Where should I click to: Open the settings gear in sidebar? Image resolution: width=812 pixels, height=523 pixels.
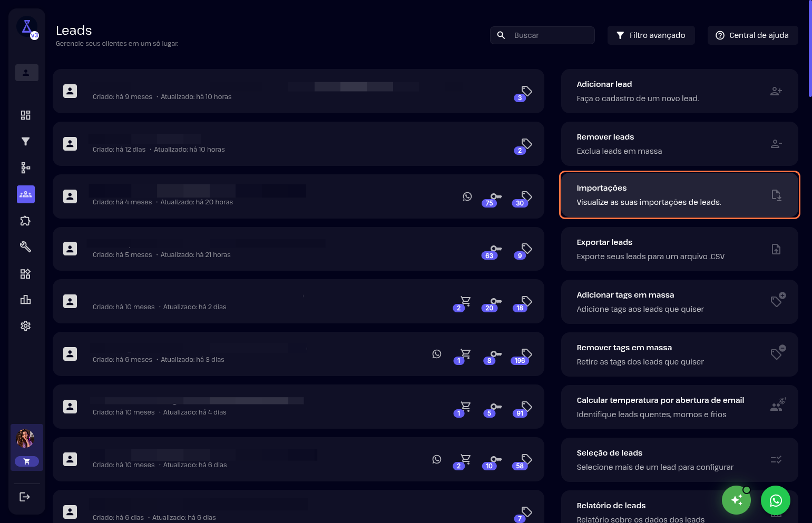pos(25,326)
